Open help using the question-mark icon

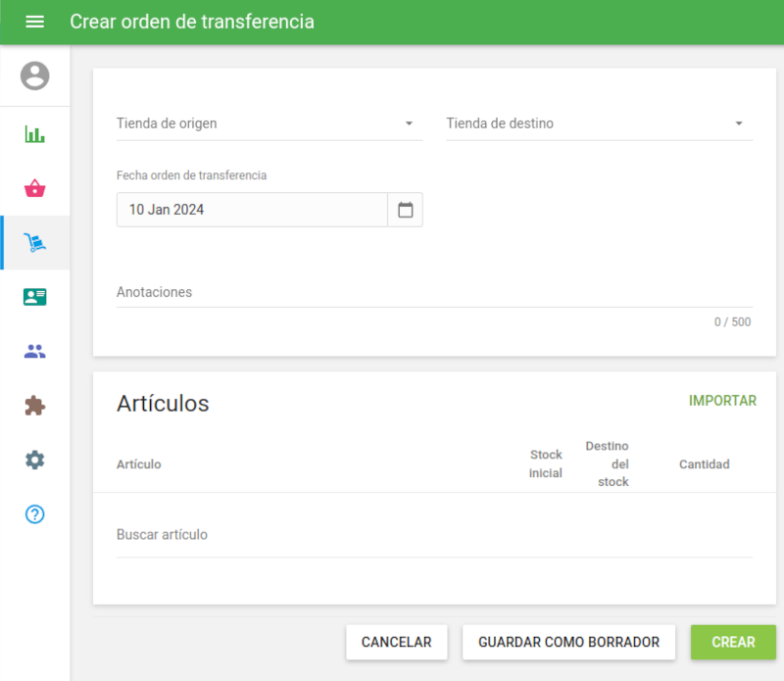tap(35, 514)
